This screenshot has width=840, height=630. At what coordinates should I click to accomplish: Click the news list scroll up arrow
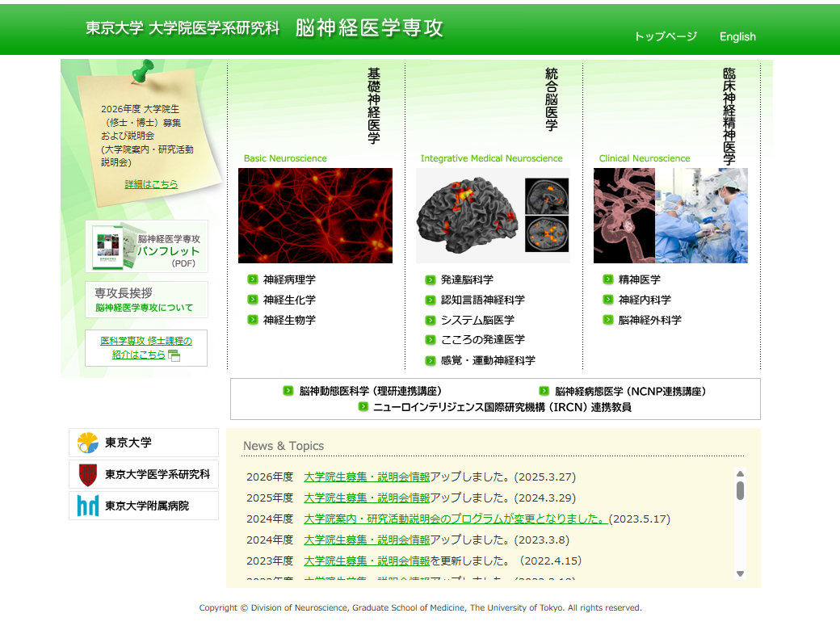pyautogui.click(x=740, y=473)
